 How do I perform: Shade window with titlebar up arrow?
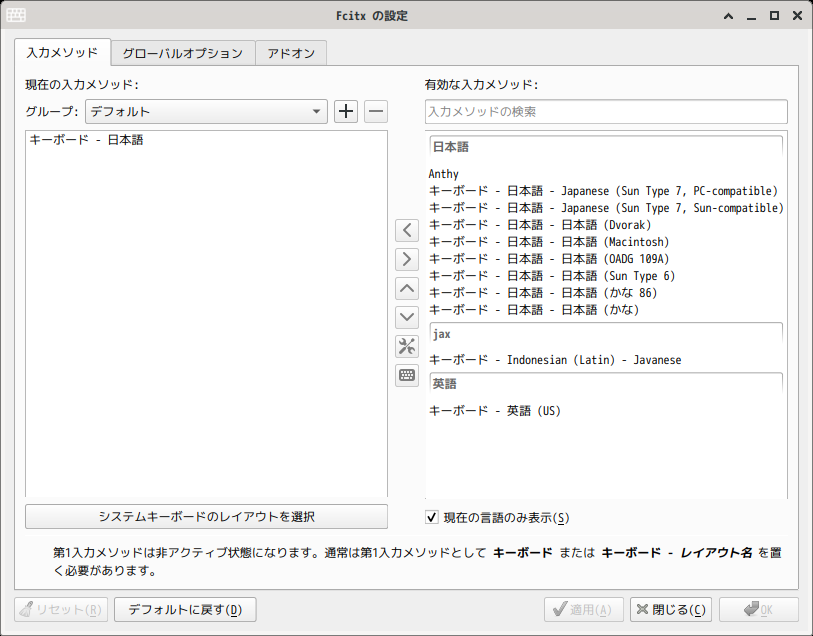pos(728,16)
